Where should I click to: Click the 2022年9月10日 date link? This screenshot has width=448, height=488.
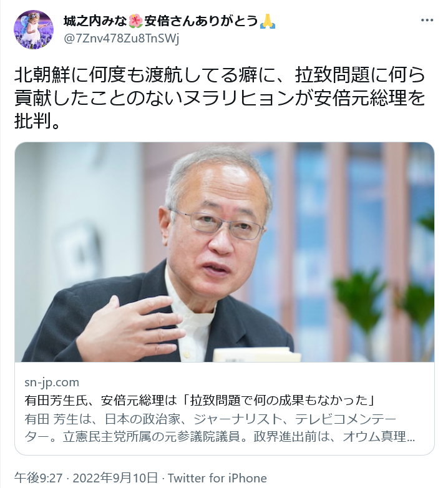115,478
